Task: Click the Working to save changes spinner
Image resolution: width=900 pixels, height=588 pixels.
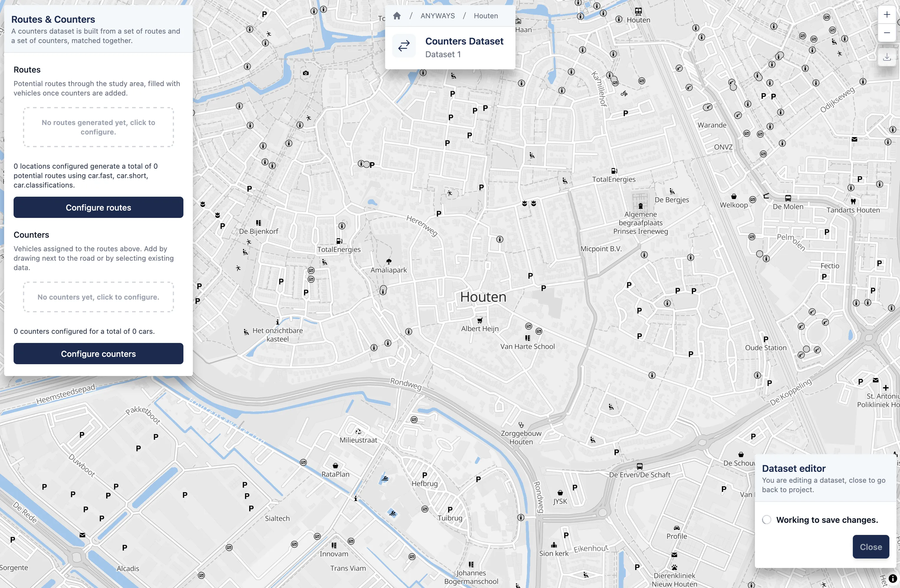Action: tap(766, 520)
